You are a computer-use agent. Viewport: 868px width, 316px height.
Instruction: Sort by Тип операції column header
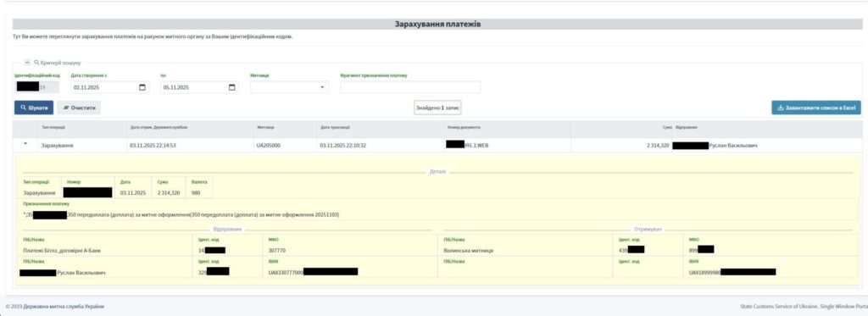pos(53,127)
